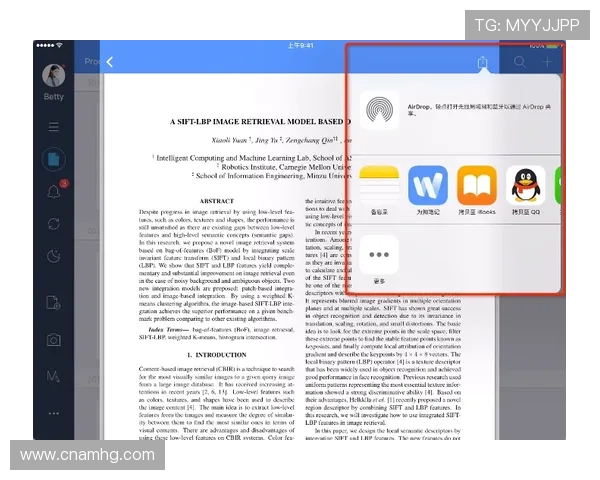This screenshot has height=480, width=600.
Task: Open the camera icon in sidebar
Action: [x=54, y=340]
